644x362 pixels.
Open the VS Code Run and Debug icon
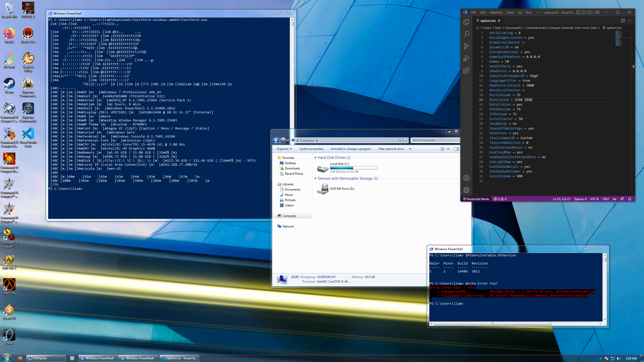466,58
